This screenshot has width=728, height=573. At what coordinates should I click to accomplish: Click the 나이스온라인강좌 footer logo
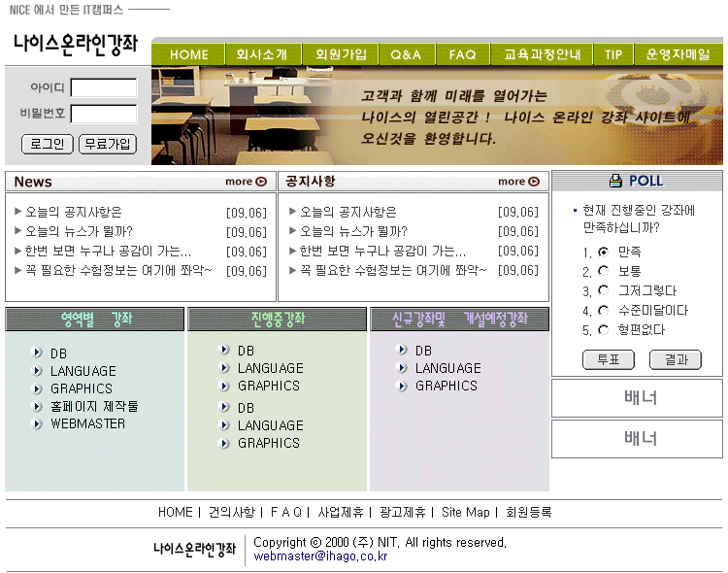[194, 549]
